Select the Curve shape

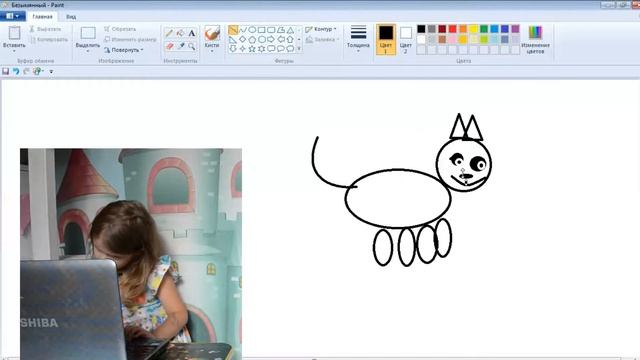243,30
